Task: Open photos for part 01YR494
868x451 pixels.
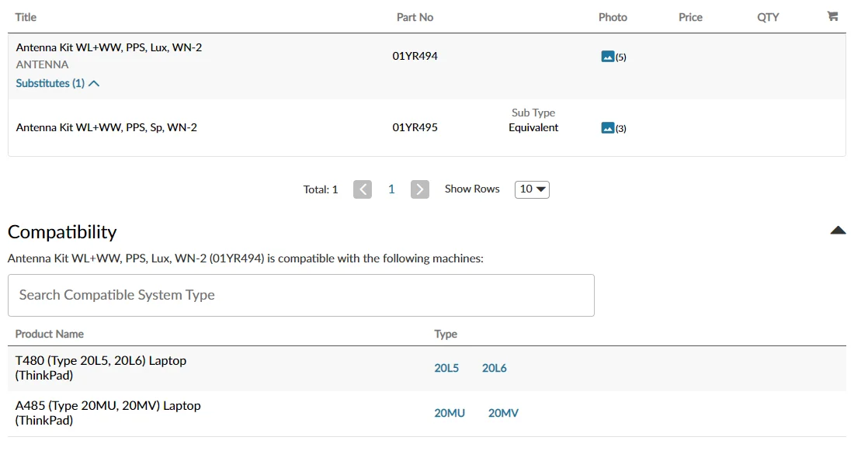Action: click(608, 57)
